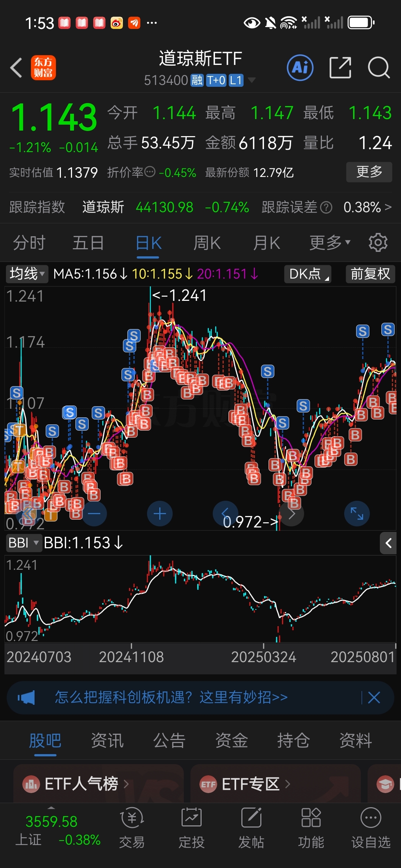Tap the 融 margin badge
This screenshot has height=868, width=401.
[197, 80]
